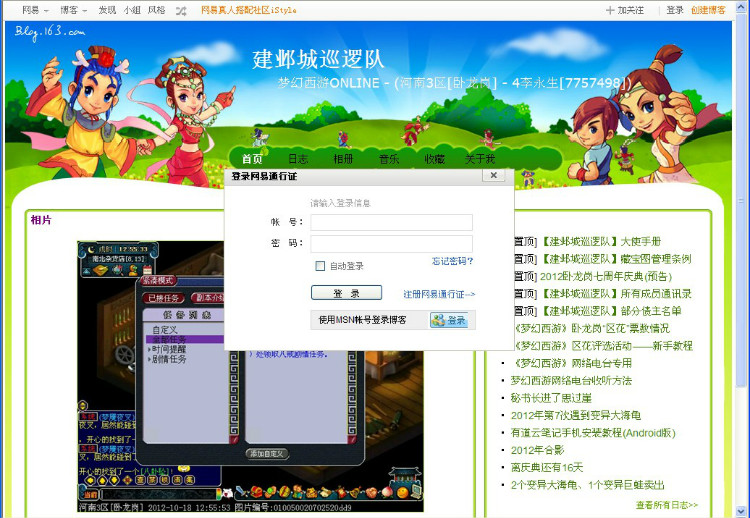
Task: Click the 使用MSN帐号登录博客 label
Action: [363, 320]
